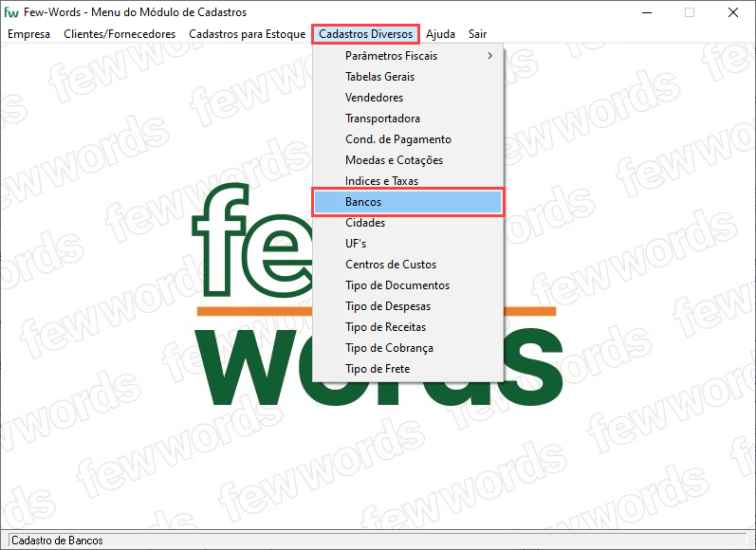Image resolution: width=756 pixels, height=550 pixels.
Task: Select Bancos in the dropdown menu
Action: point(408,202)
